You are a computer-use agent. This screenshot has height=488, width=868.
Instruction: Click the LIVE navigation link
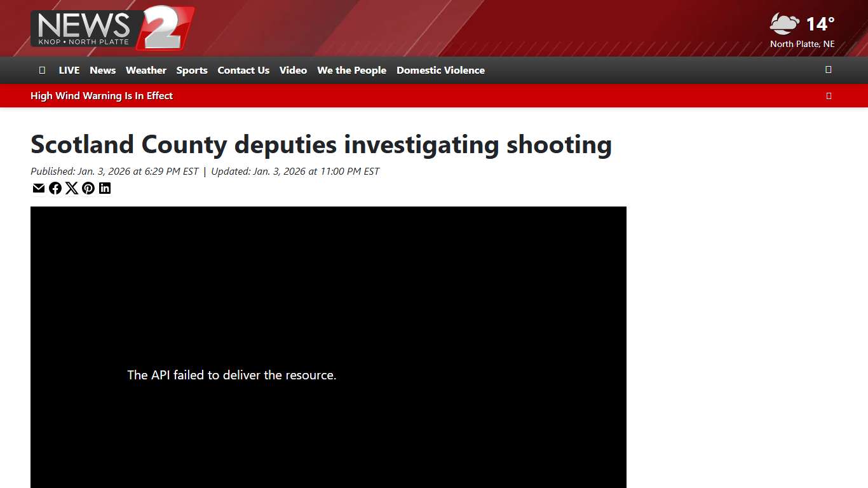tap(69, 70)
